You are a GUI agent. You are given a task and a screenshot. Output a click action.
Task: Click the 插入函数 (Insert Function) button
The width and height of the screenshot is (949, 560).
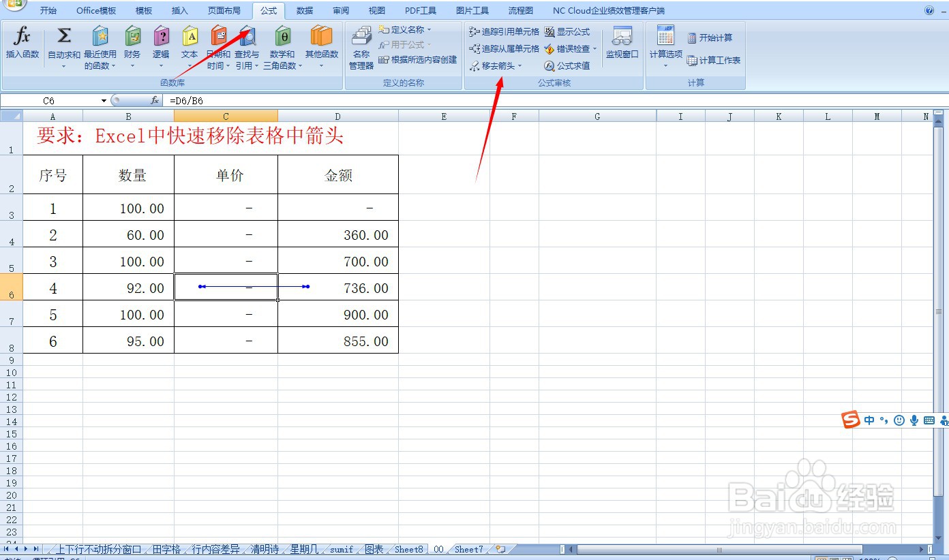[x=22, y=43]
